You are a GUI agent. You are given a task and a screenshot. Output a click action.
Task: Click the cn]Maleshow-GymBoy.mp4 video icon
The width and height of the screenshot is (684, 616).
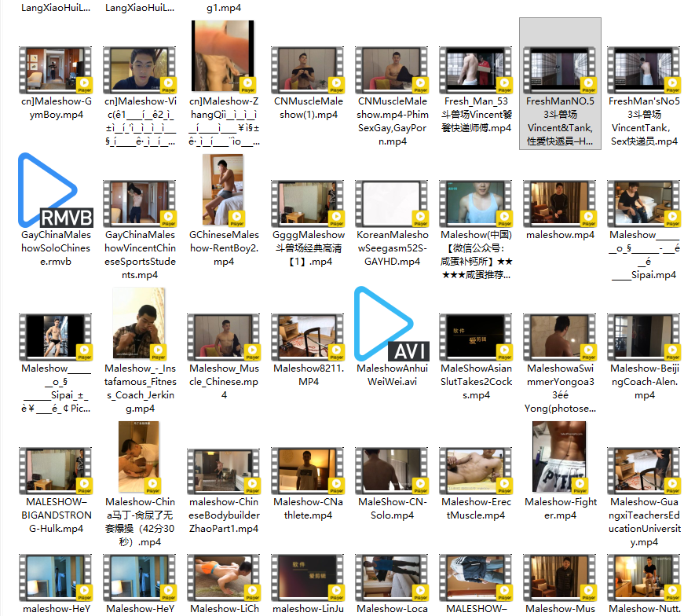click(x=55, y=69)
